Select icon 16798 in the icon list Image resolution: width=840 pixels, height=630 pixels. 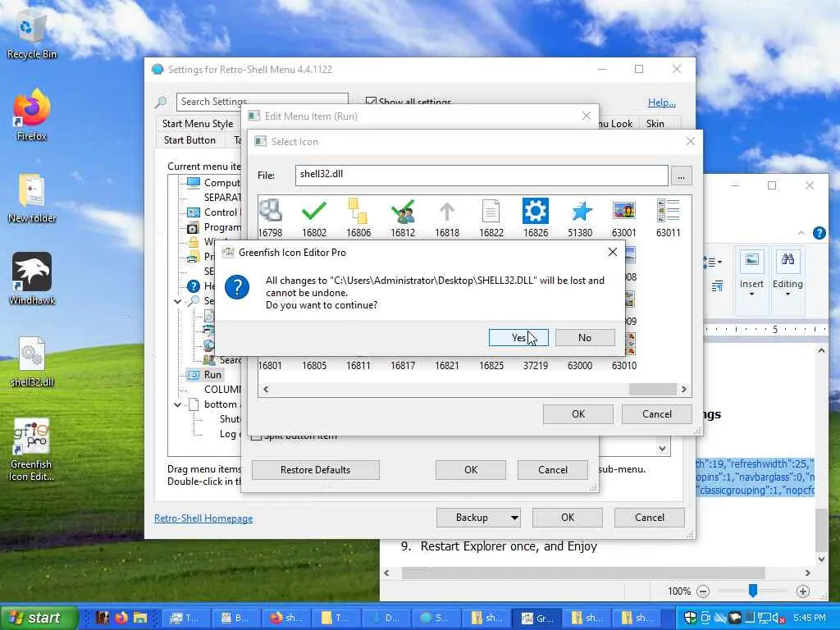point(270,217)
